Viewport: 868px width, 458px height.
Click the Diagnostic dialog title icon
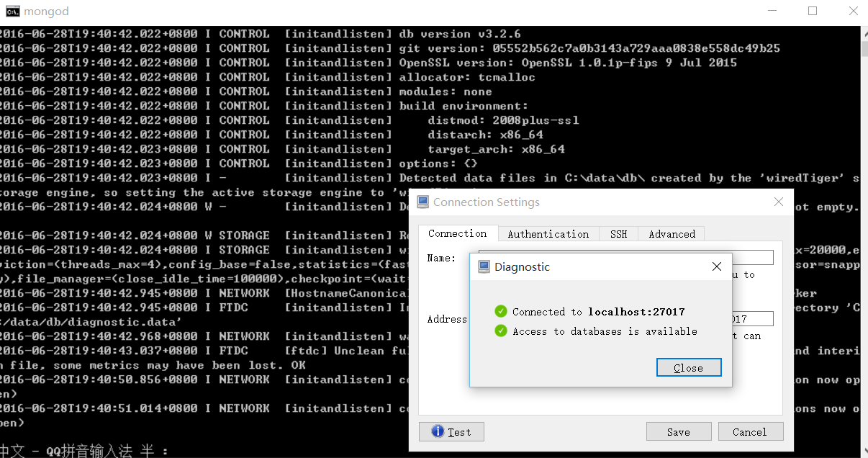pos(484,267)
